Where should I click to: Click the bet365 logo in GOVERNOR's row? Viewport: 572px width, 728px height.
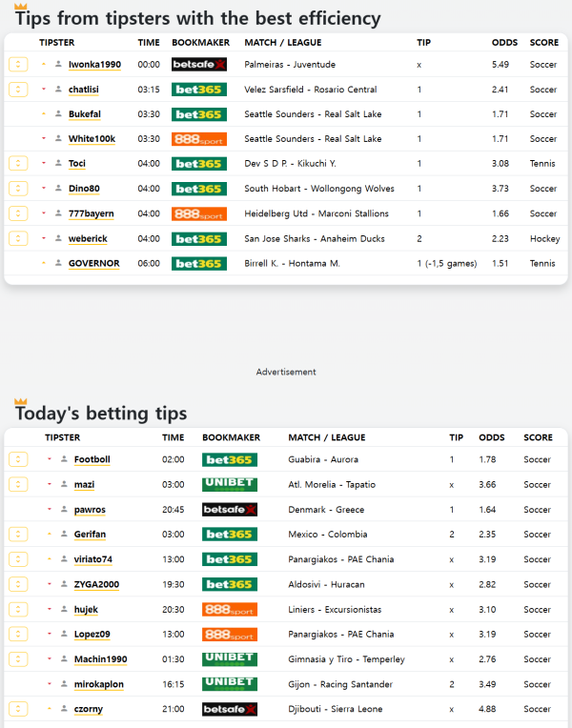198,264
